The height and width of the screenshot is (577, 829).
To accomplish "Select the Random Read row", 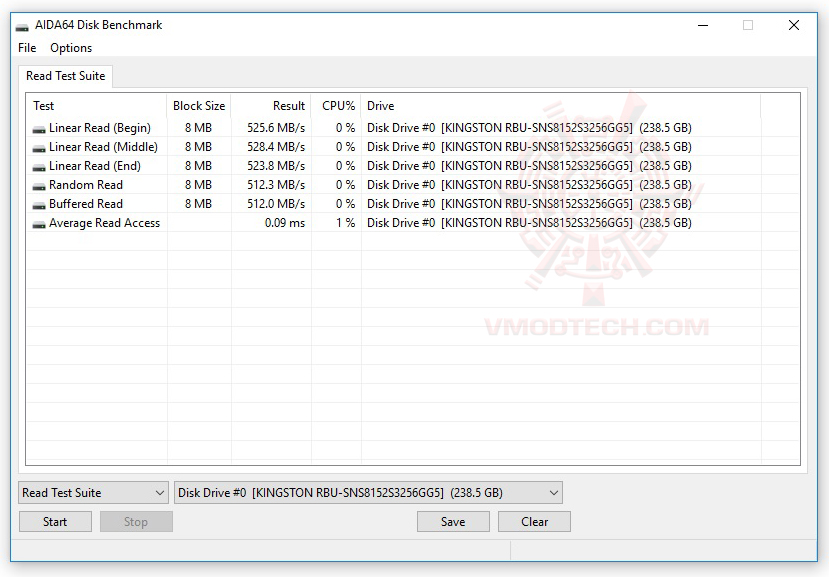I will point(413,185).
